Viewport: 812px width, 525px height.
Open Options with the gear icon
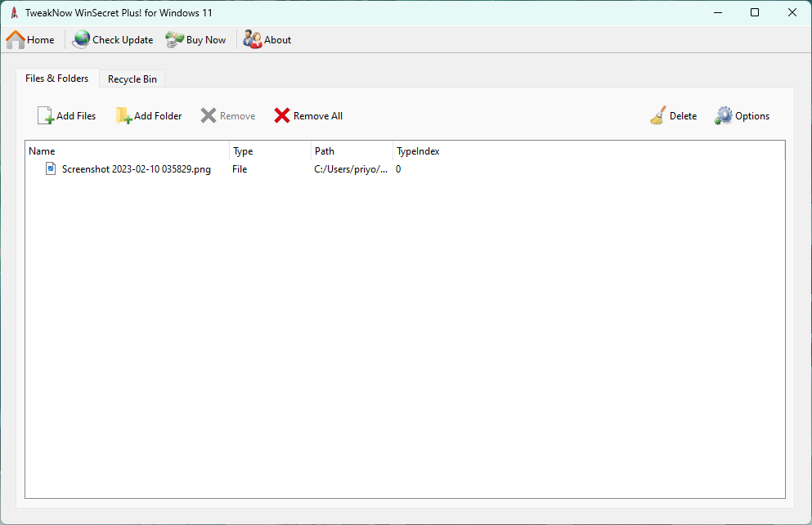pos(724,116)
